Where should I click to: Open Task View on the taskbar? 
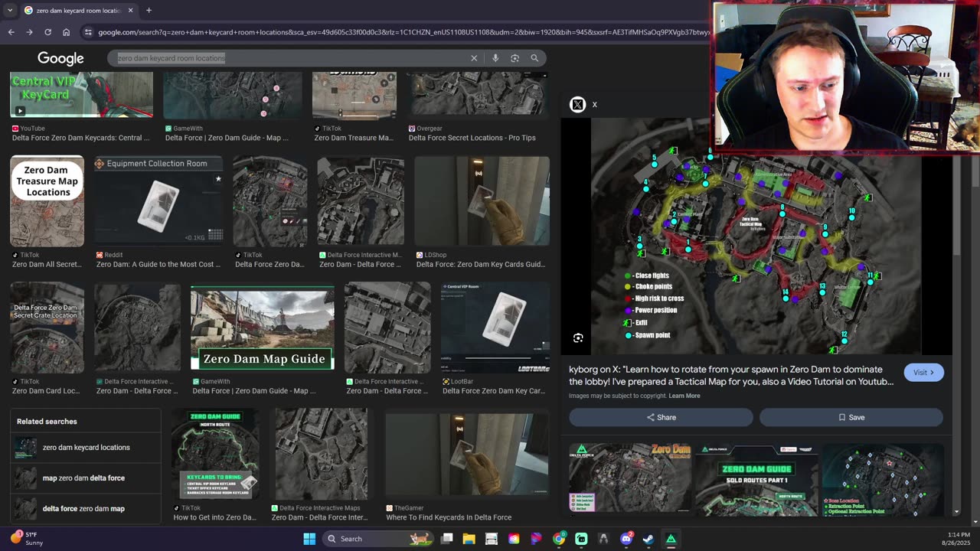pos(446,539)
